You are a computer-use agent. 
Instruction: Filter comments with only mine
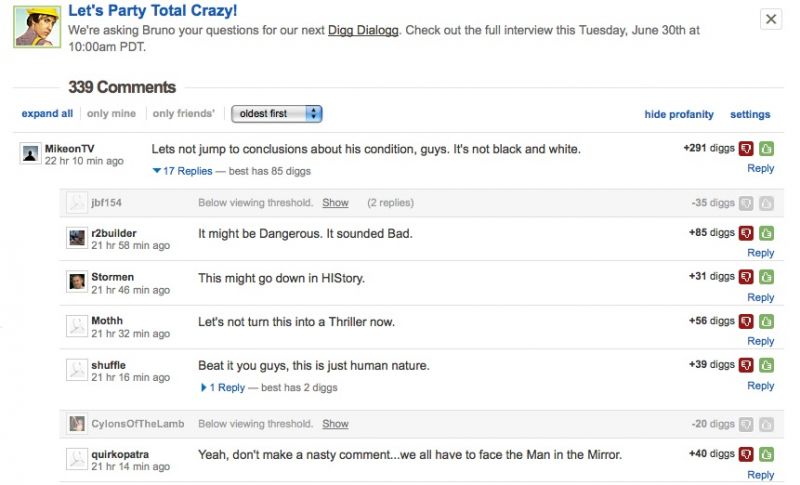tap(111, 114)
